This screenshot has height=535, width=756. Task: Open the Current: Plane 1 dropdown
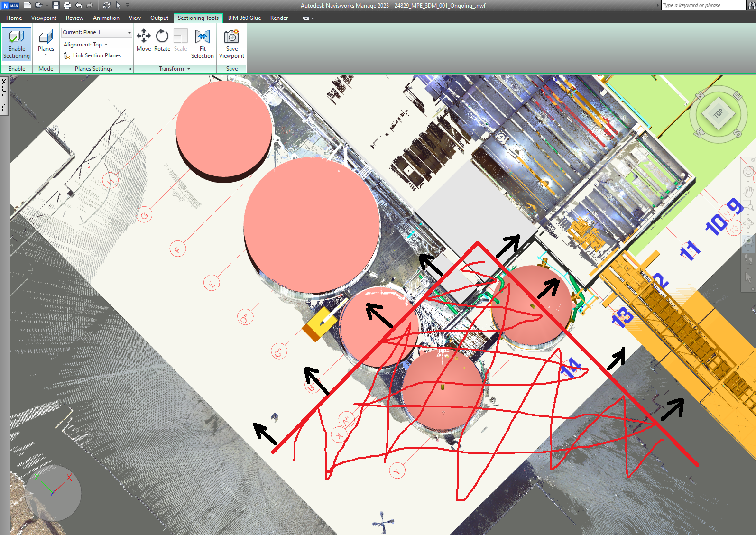[97, 32]
